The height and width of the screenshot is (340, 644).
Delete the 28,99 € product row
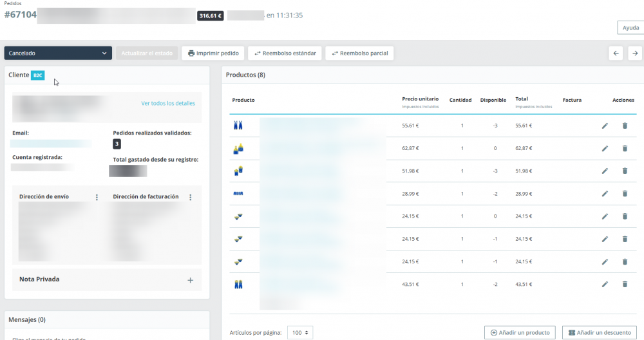click(625, 193)
